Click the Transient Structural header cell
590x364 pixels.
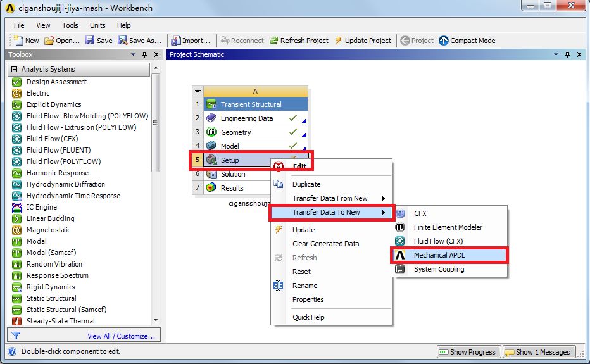point(256,104)
